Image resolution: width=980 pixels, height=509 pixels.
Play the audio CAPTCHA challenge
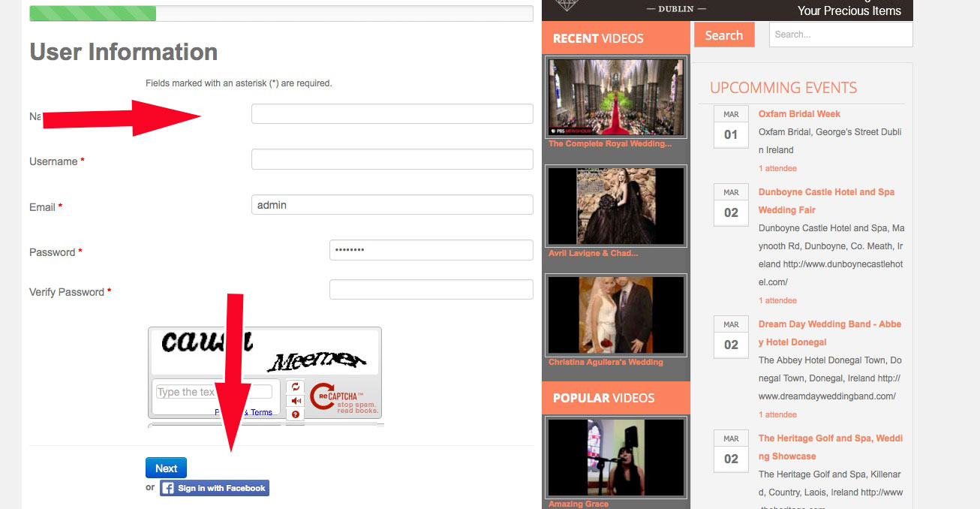(296, 401)
